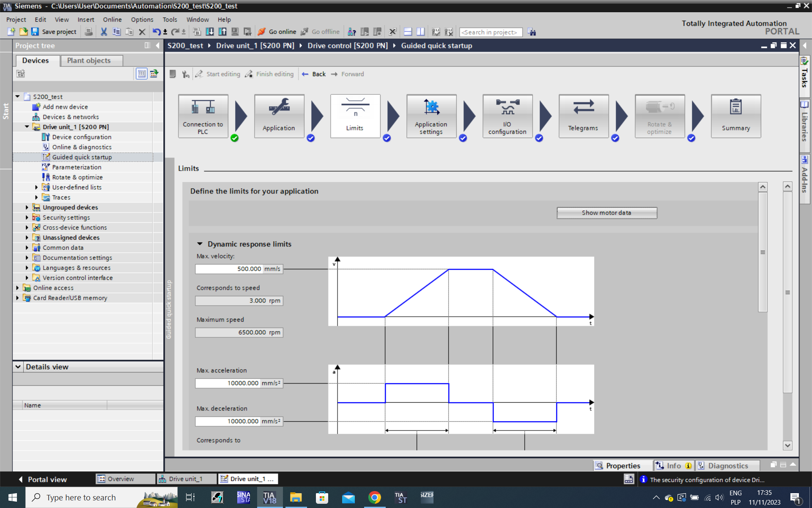812x508 pixels.
Task: Click the Go online icon
Action: (262, 32)
